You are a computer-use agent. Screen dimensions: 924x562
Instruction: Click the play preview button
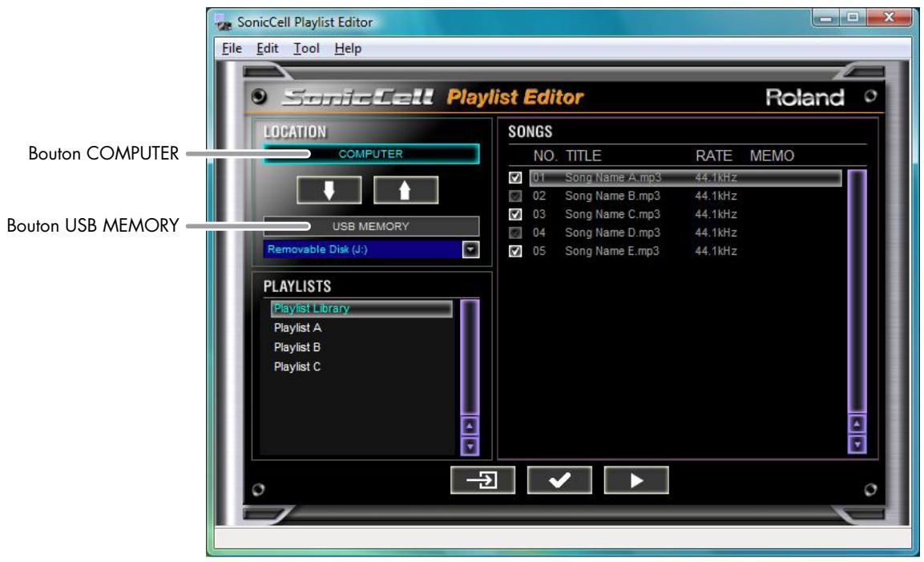click(x=636, y=480)
